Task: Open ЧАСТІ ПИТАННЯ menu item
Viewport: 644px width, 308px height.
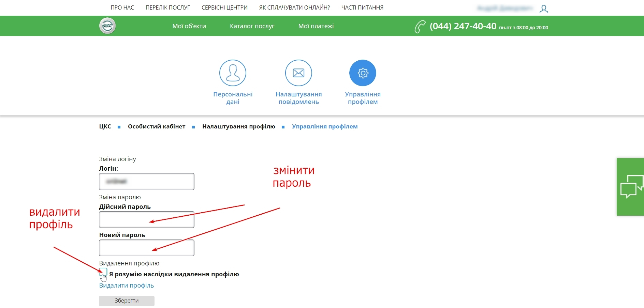Action: [362, 7]
